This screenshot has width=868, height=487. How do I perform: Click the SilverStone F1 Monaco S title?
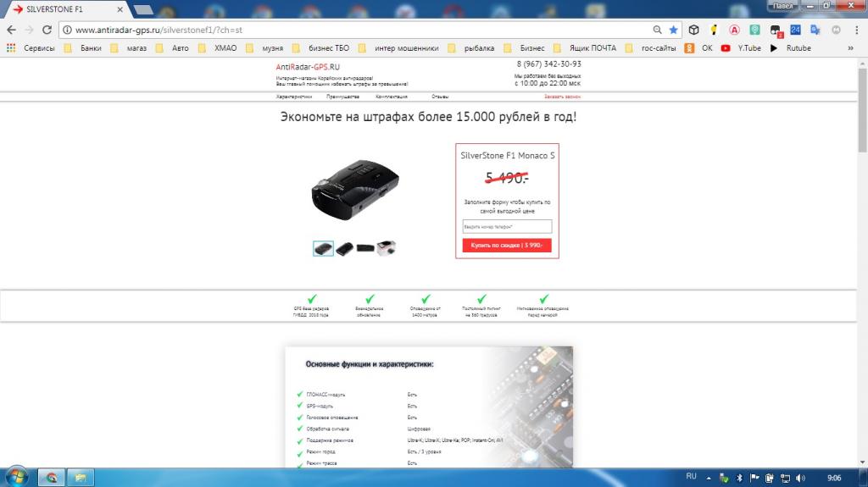coord(508,156)
